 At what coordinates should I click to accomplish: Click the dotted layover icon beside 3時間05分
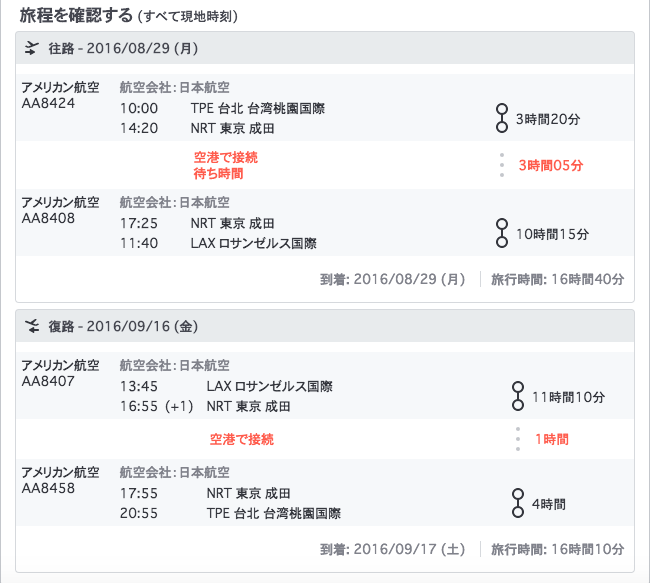pyautogui.click(x=502, y=165)
